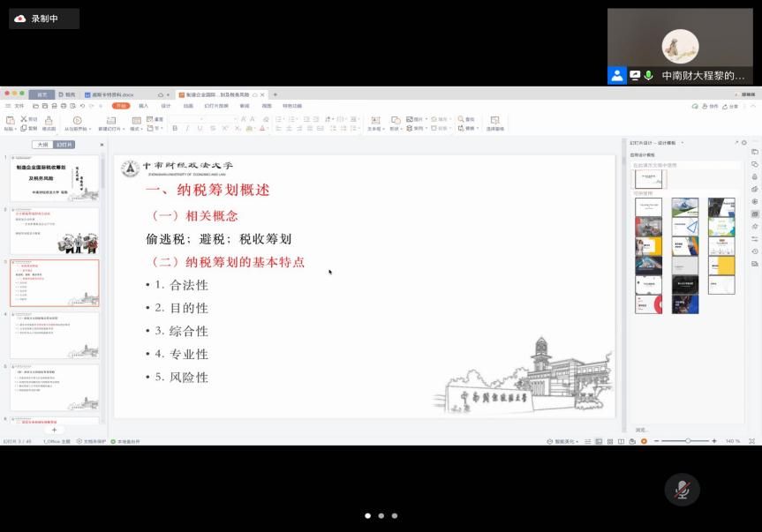Expand the Picture (图片) insert dropdown
Image resolution: width=762 pixels, height=532 pixels.
[428, 119]
